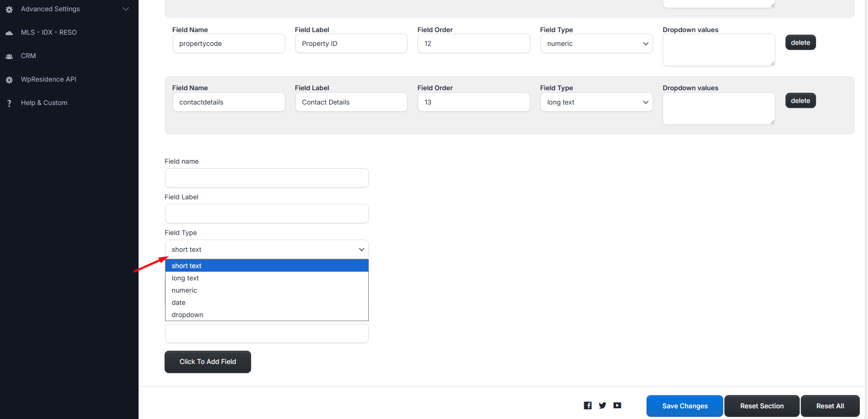Open the YouTube icon link
The width and height of the screenshot is (868, 419).
617,405
